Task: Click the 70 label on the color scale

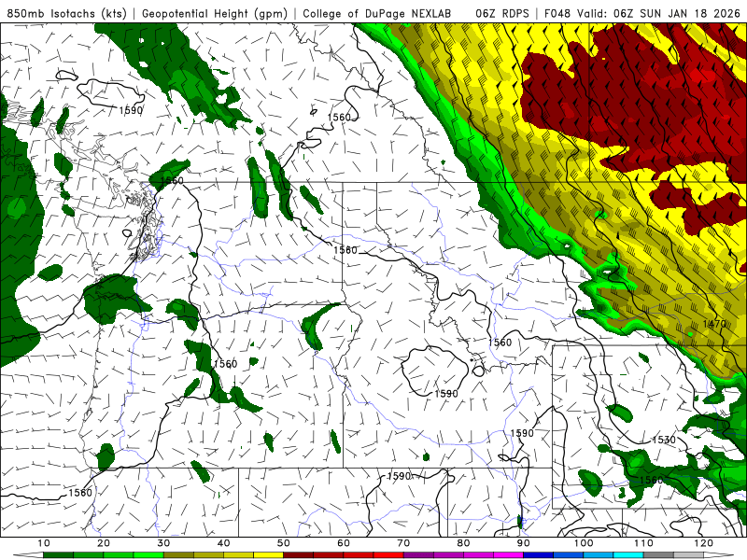Action: point(403,543)
